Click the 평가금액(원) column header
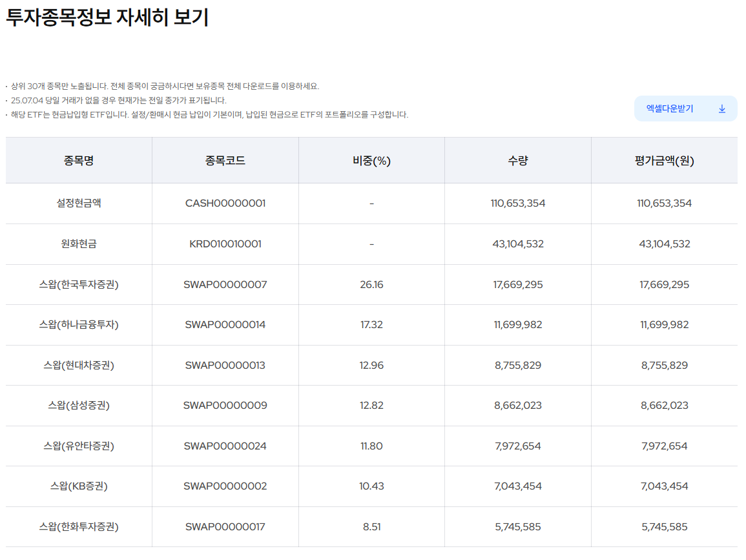Viewport: 746px width, 560px height. point(665,160)
